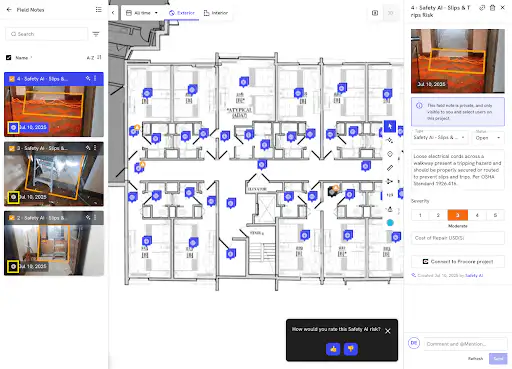The height and width of the screenshot is (369, 512).
Task: Go back using Field Notes arrow
Action: pyautogui.click(x=9, y=10)
